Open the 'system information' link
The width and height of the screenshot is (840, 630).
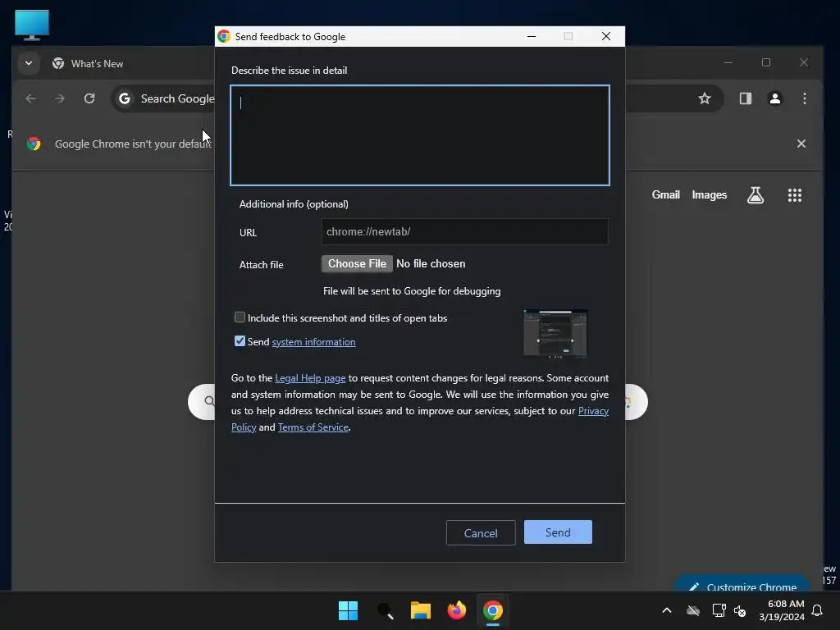[313, 342]
